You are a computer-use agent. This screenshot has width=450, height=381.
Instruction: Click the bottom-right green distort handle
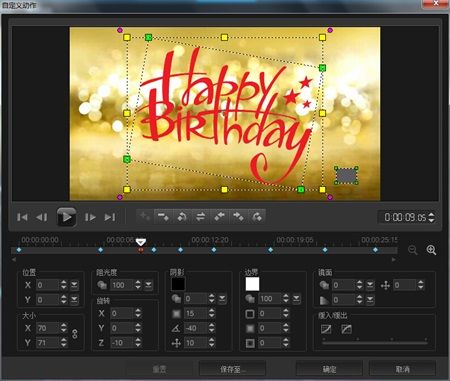click(x=301, y=190)
